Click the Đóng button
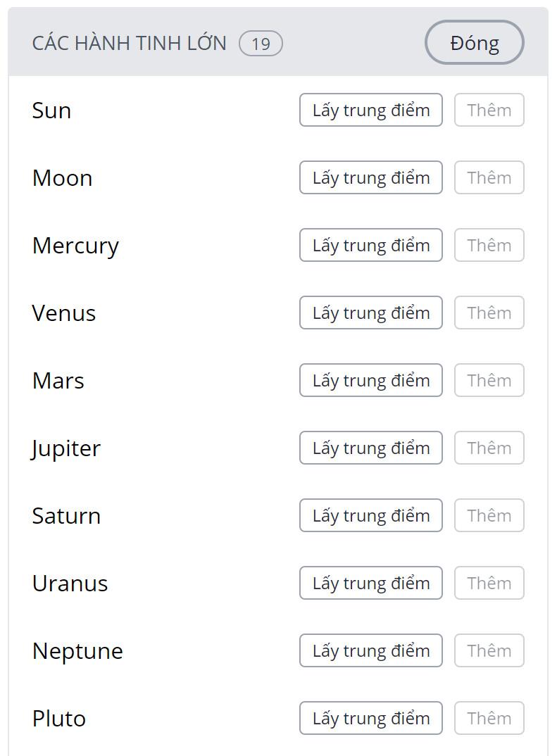 tap(474, 43)
